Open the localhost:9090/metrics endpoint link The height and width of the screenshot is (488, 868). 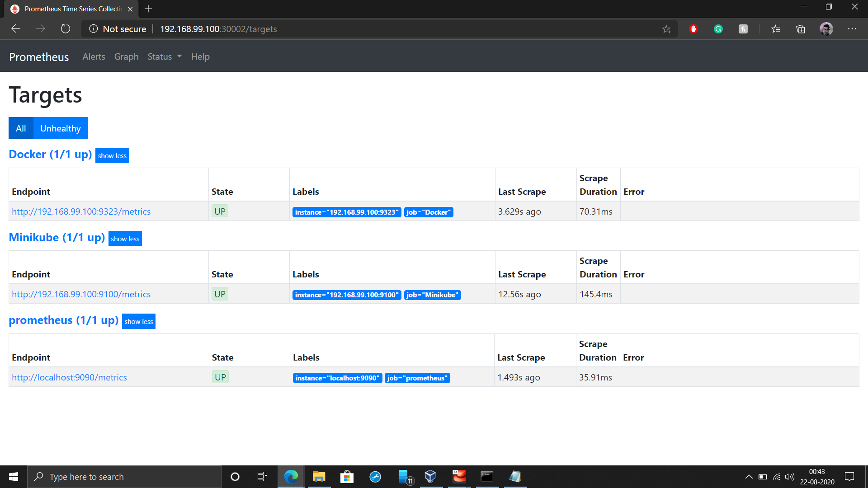pos(69,377)
